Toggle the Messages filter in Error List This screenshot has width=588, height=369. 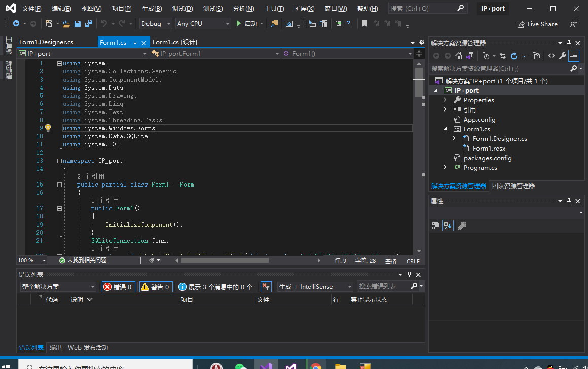tap(215, 287)
